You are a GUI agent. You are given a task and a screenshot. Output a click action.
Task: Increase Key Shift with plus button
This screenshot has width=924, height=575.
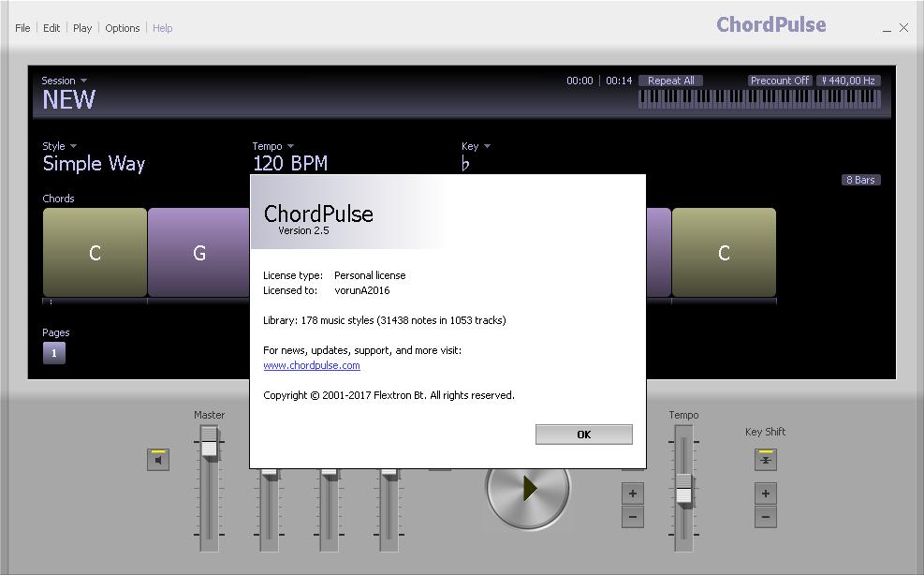coord(765,494)
